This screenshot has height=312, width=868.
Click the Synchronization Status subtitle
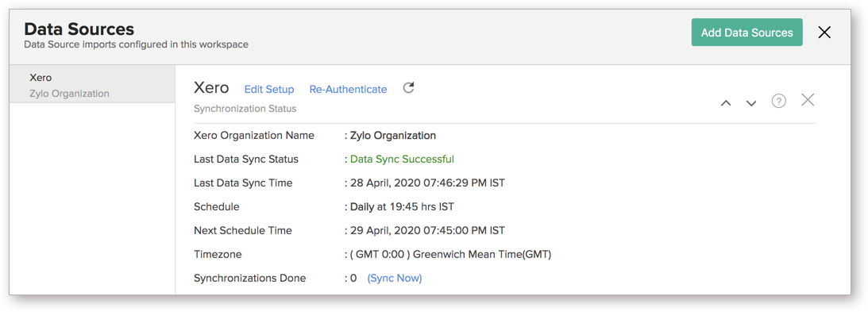tap(245, 109)
